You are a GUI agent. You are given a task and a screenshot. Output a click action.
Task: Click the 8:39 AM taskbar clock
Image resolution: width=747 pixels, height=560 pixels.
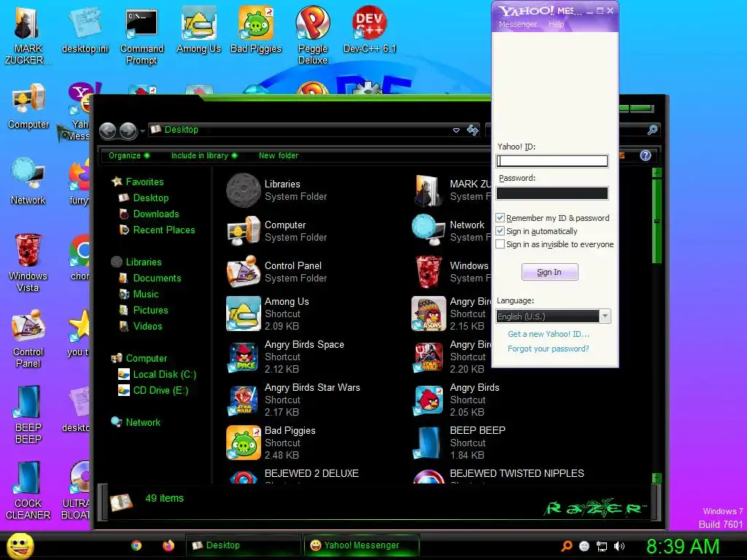click(683, 546)
